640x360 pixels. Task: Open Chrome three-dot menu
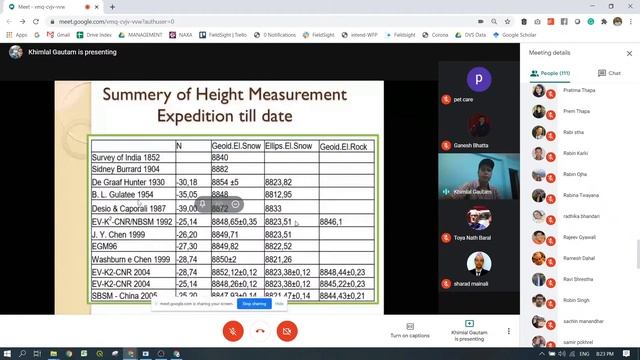(631, 22)
